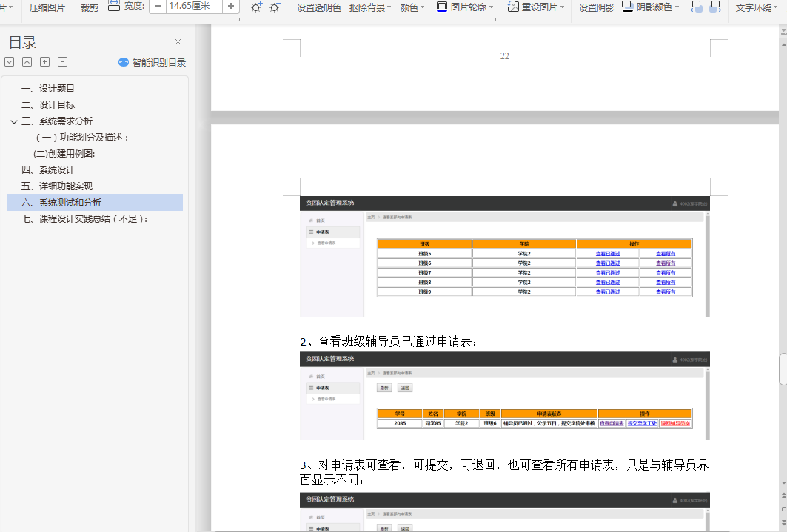Click the decrease brightness sun icon
This screenshot has height=532, width=787.
(275, 7)
